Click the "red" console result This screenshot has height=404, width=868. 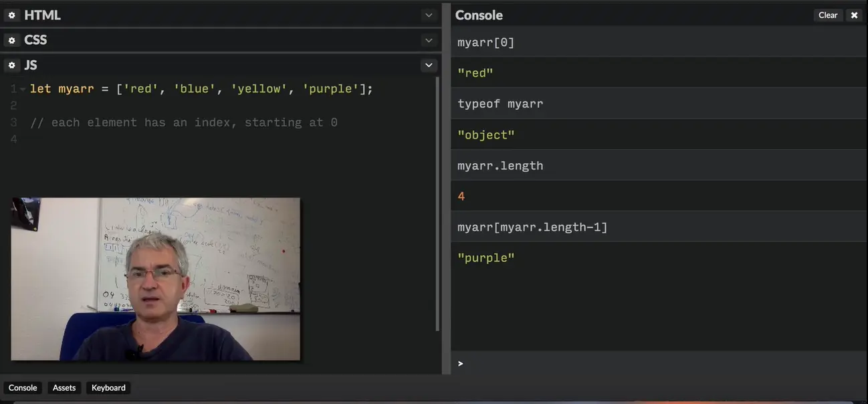tap(475, 73)
